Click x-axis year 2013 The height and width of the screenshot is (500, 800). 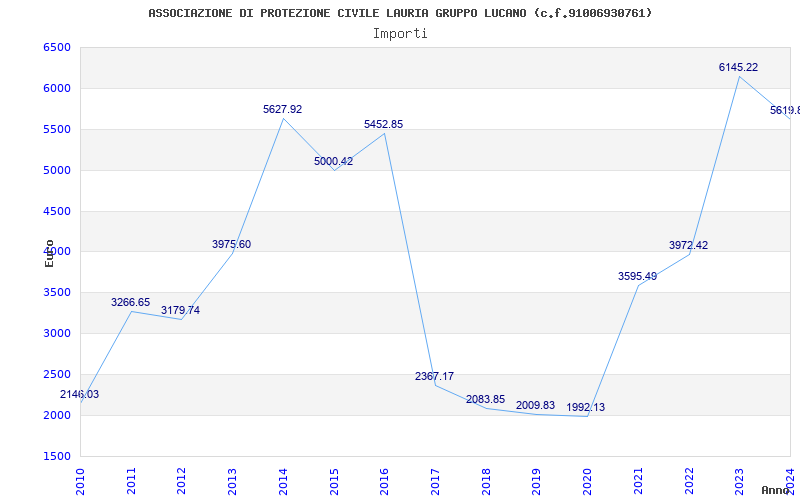[232, 481]
